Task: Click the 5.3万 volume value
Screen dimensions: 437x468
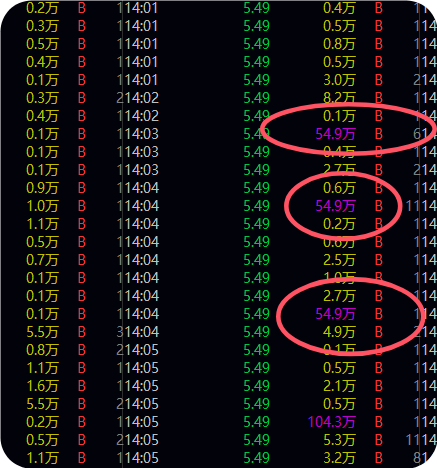Action: 339,440
